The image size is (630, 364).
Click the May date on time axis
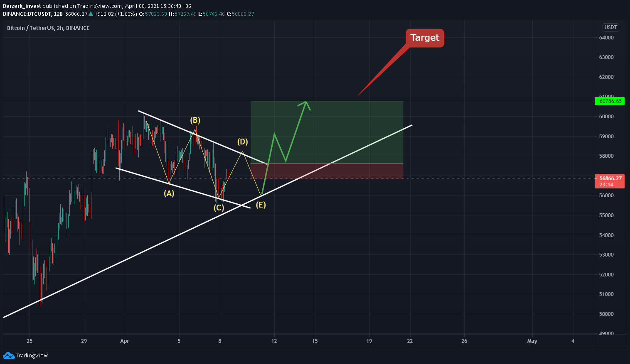(x=532, y=341)
